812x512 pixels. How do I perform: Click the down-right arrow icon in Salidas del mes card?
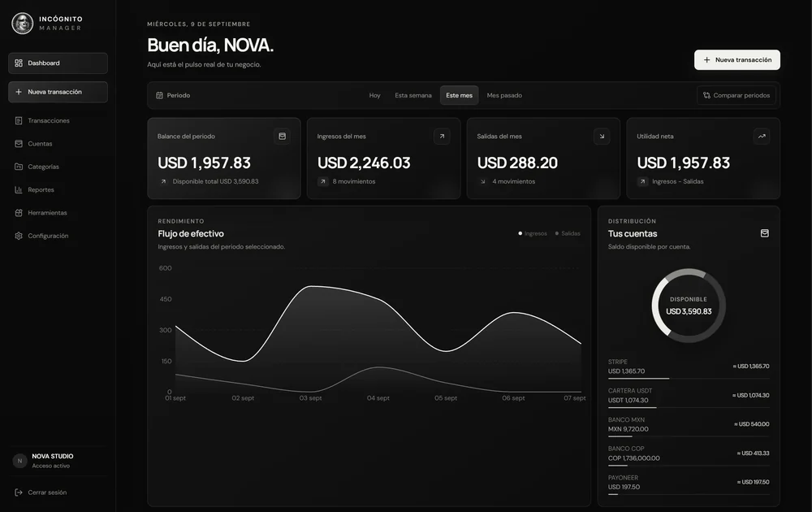602,137
